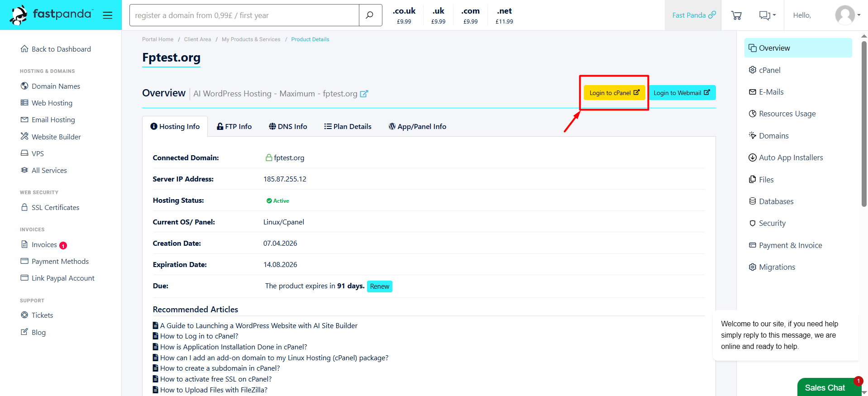
Task: Select the .net domain price
Action: click(504, 15)
